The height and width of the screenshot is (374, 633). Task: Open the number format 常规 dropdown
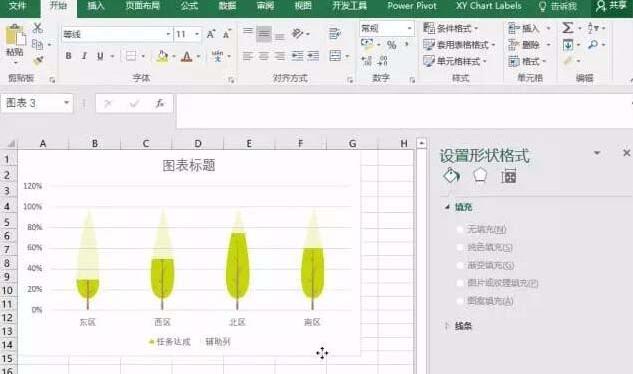(409, 28)
